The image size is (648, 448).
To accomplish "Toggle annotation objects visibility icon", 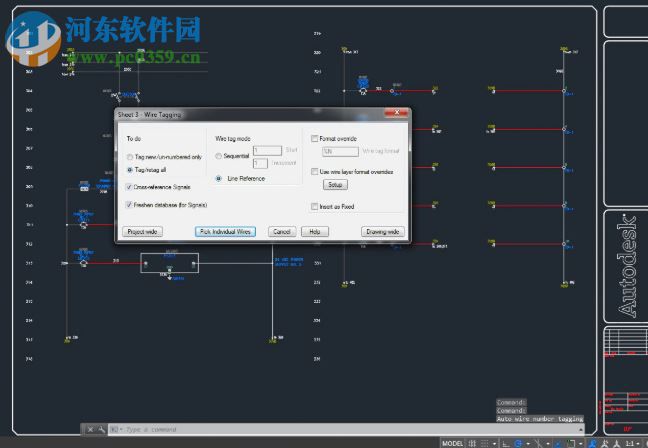I will click(x=592, y=443).
